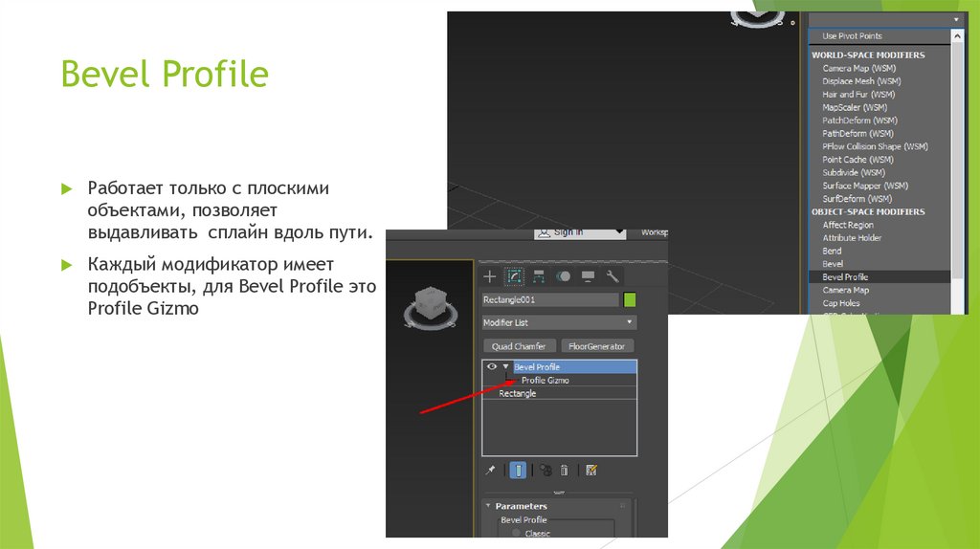This screenshot has width=980, height=549.
Task: Choose Use Pivot Points entry
Action: coord(852,36)
